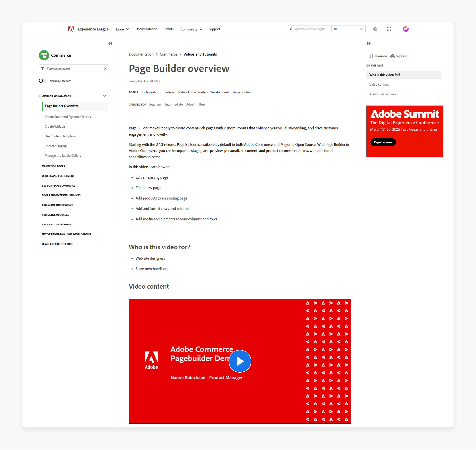This screenshot has height=450, width=476.
Task: Click the filter funnel icon
Action: (42, 69)
